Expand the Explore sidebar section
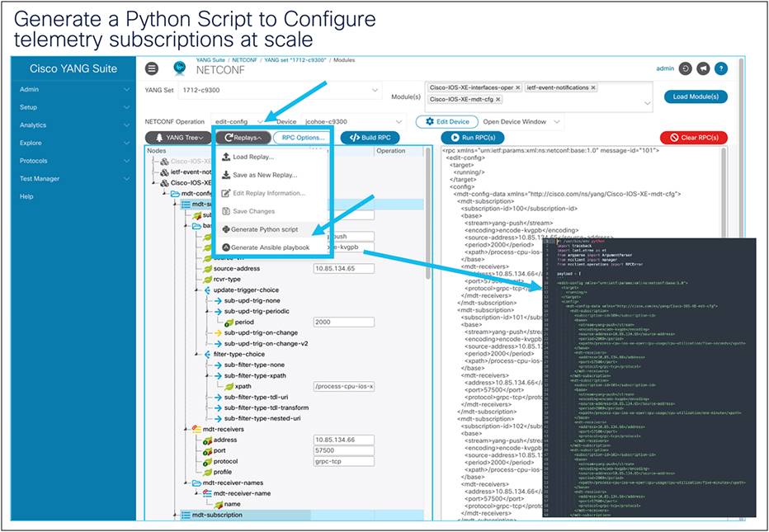 (x=73, y=144)
